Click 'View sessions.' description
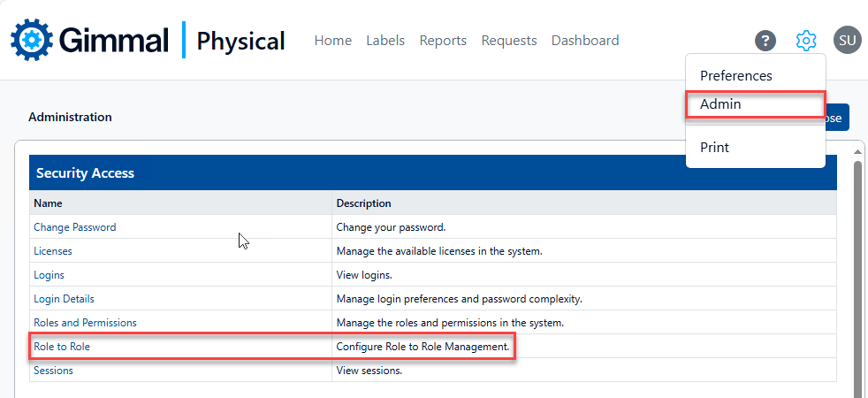The width and height of the screenshot is (868, 398). (369, 371)
